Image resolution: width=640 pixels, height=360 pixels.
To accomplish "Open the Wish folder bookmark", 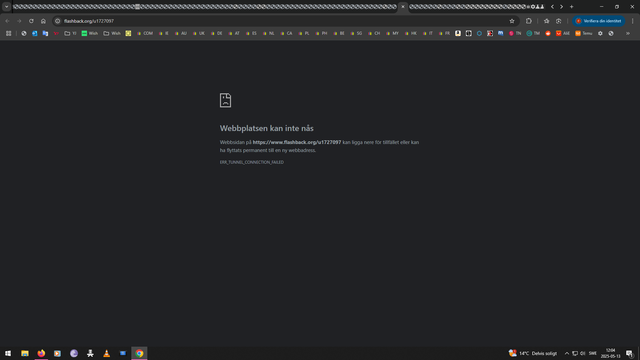I will pos(112,33).
